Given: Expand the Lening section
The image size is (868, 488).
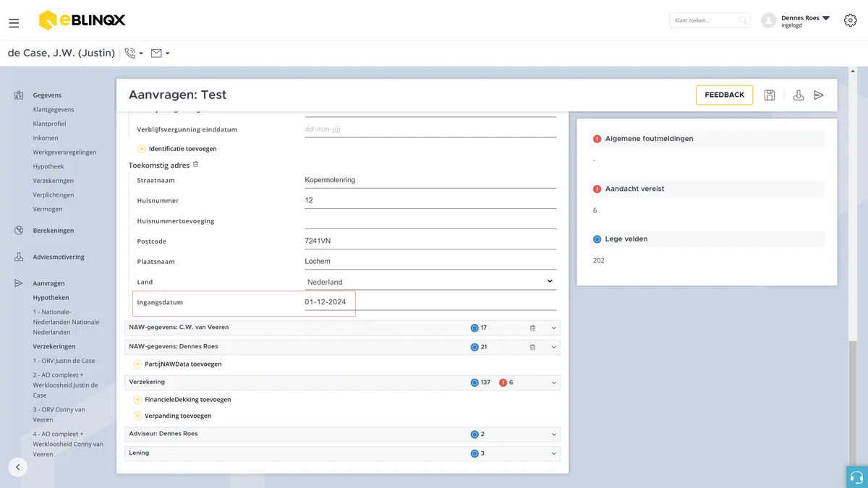Looking at the screenshot, I should point(554,454).
